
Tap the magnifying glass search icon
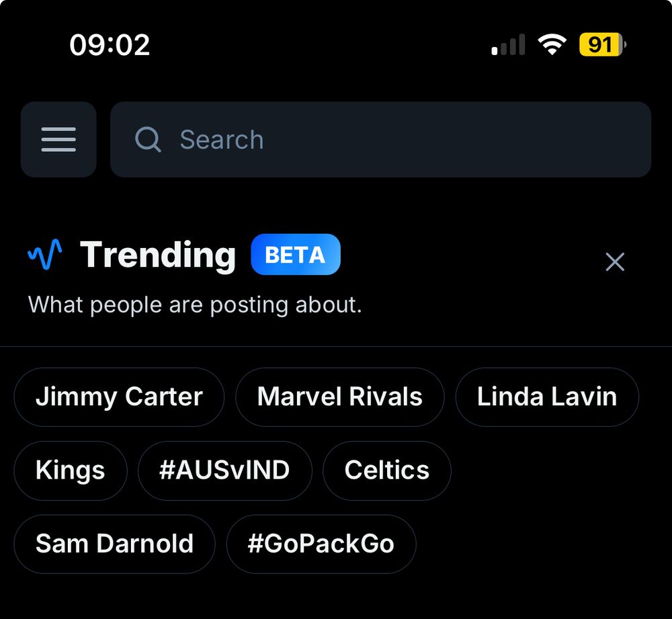(148, 140)
